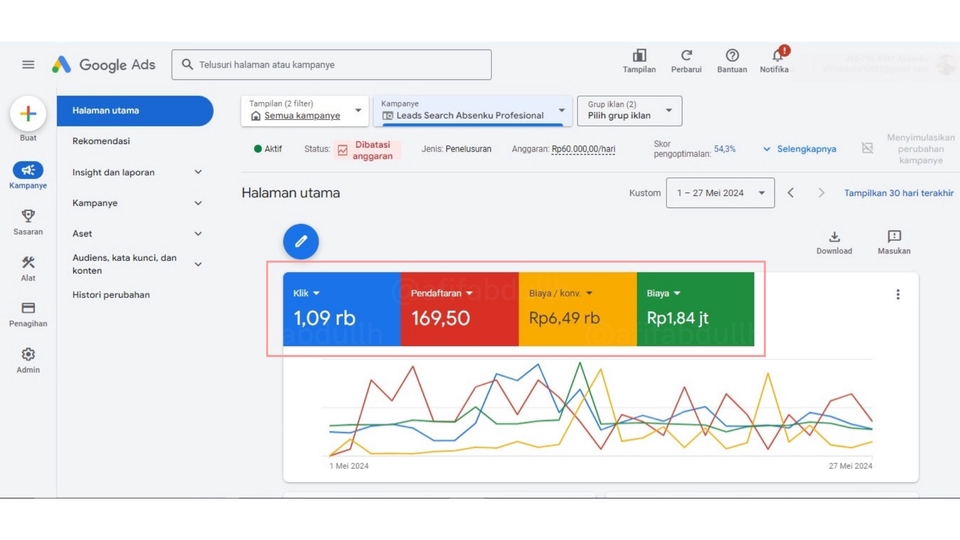Click the Bantuan help icon
960x540 pixels.
732,56
